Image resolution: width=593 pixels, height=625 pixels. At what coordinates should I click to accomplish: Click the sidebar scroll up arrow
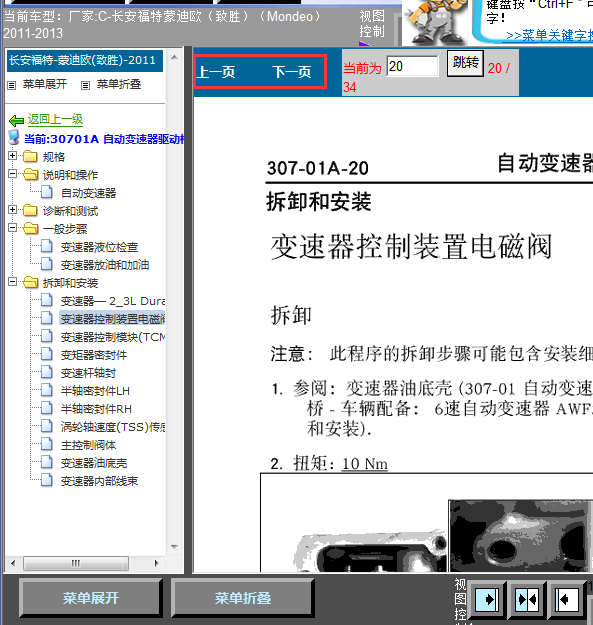(x=174, y=57)
